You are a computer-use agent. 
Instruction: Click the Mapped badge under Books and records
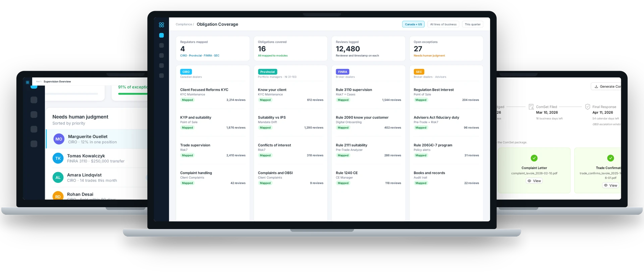click(x=421, y=183)
